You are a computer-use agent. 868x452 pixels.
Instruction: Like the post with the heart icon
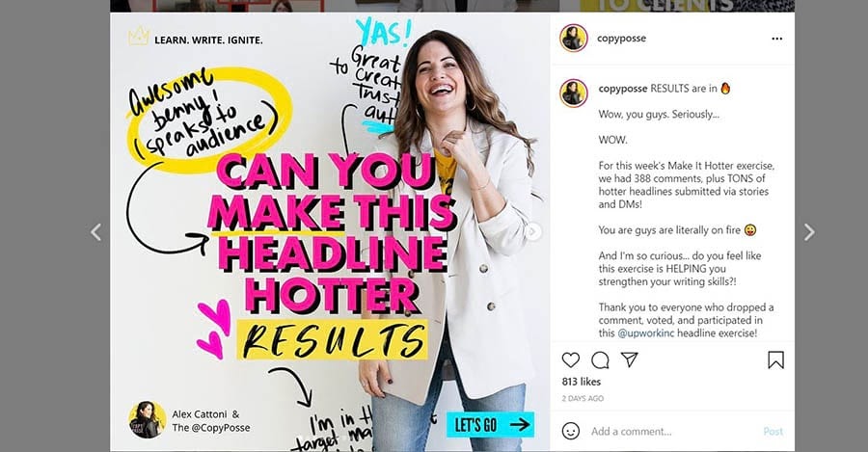pos(570,360)
